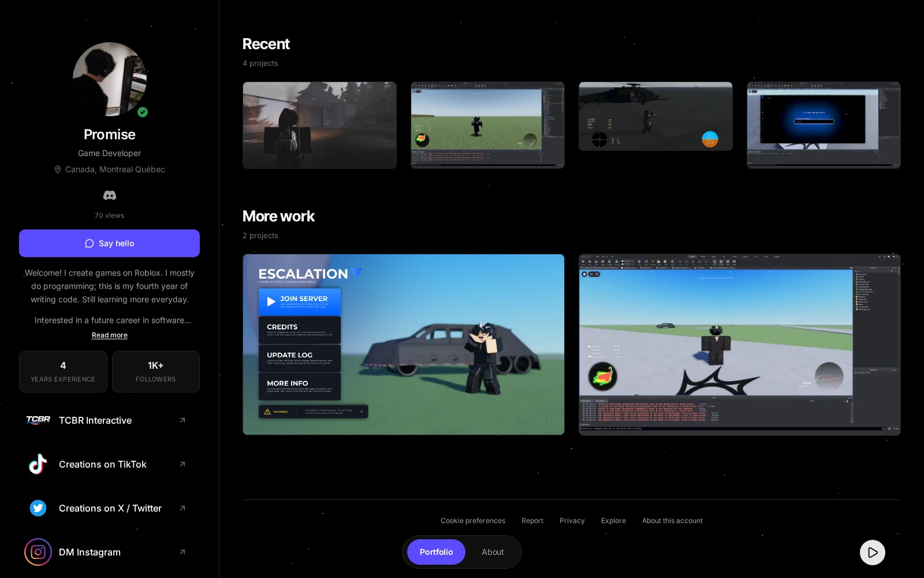Click the Instagram logo icon
The image size is (924, 578).
(38, 552)
